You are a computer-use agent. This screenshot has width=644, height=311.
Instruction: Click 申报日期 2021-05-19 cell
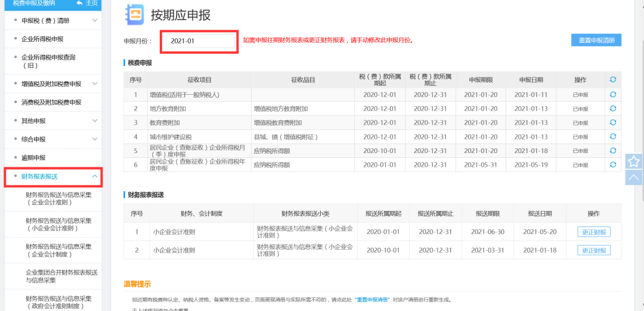tap(531, 165)
